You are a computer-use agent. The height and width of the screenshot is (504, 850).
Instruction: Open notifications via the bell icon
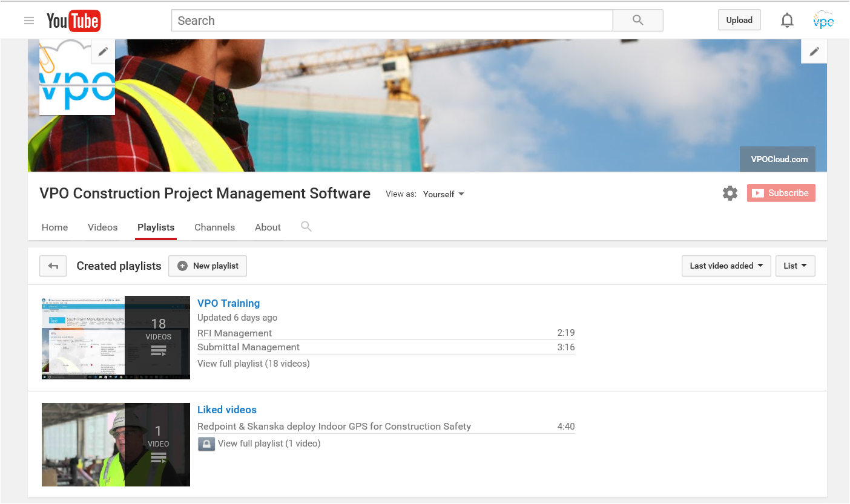[787, 20]
